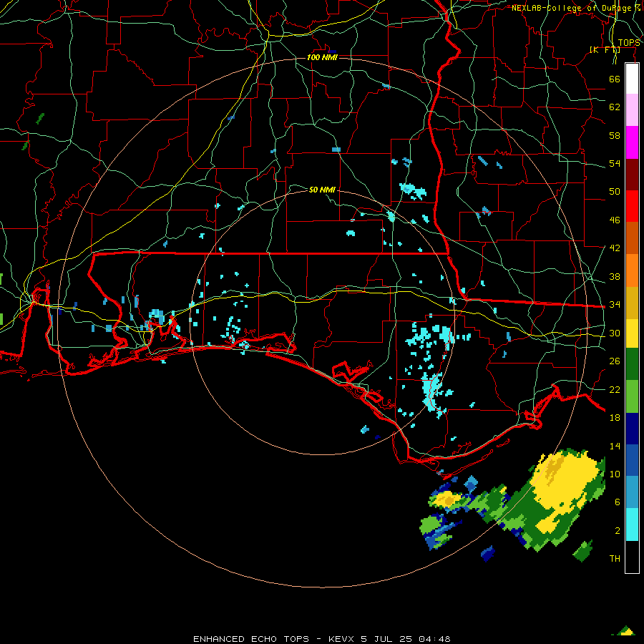The image size is (644, 644).
Task: Click the small green echo beside the TH label
Action: [583, 551]
